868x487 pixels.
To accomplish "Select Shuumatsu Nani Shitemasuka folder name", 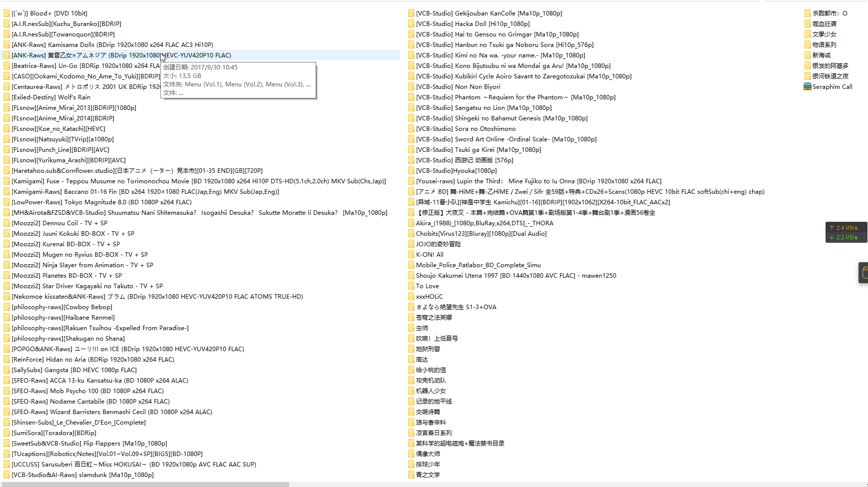I will 200,213.
